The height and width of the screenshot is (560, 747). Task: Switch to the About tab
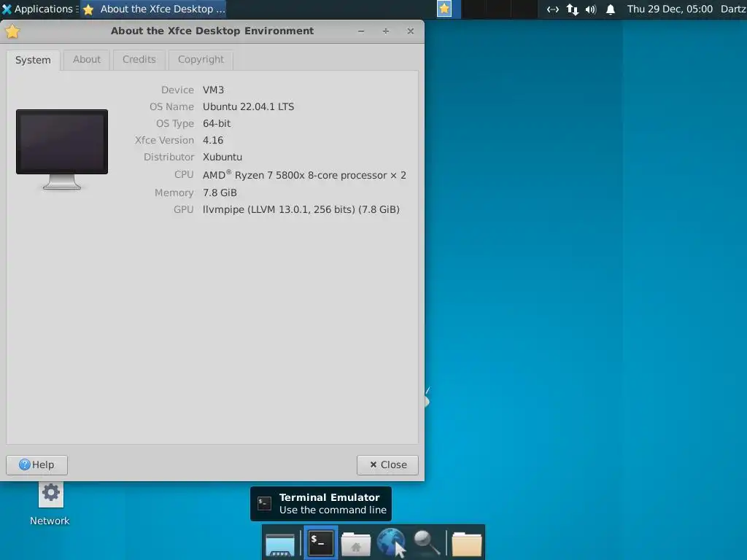[87, 60]
